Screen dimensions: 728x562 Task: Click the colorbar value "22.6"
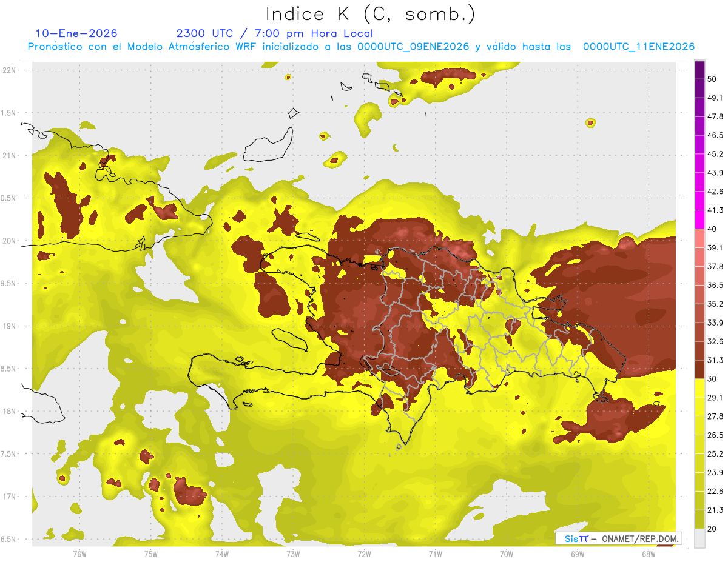pyautogui.click(x=715, y=491)
